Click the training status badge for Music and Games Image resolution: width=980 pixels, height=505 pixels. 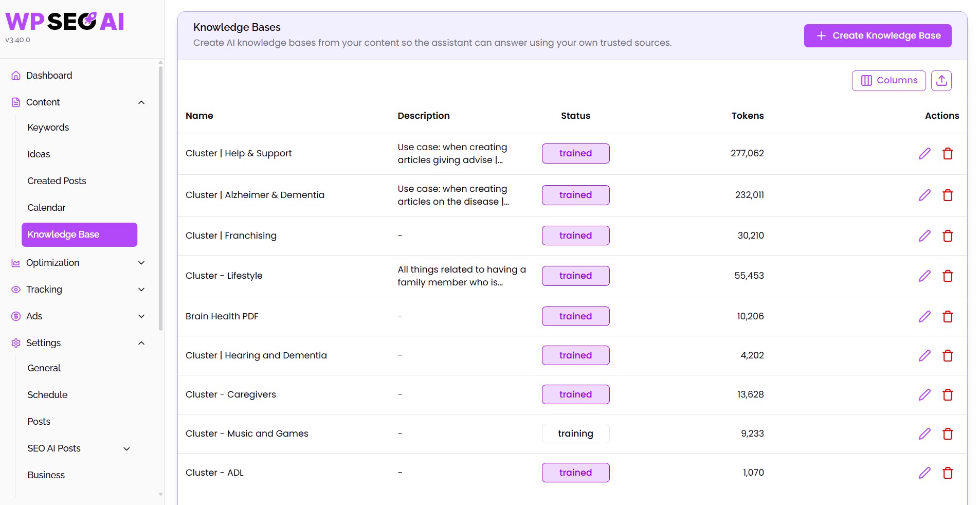575,434
